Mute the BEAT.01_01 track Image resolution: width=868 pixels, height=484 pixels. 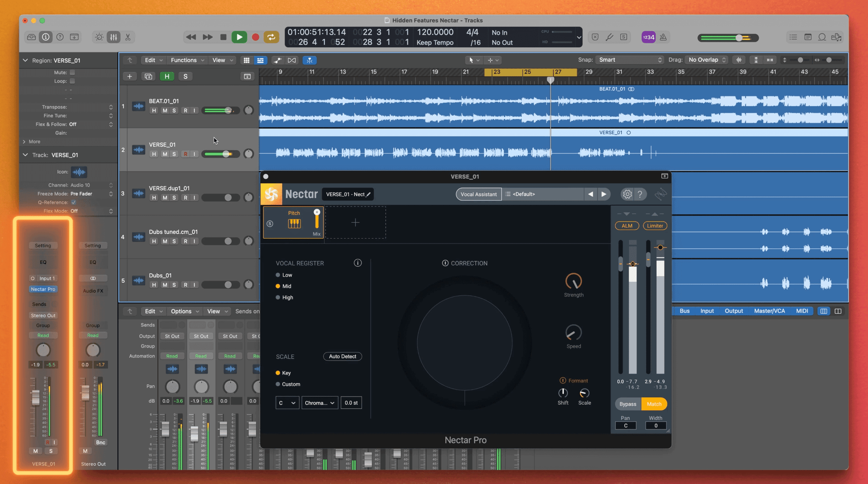[165, 111]
